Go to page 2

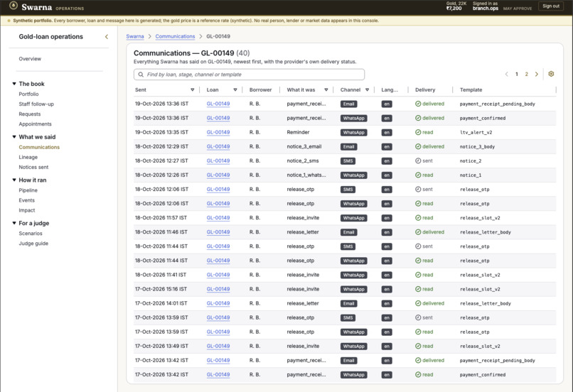(527, 74)
